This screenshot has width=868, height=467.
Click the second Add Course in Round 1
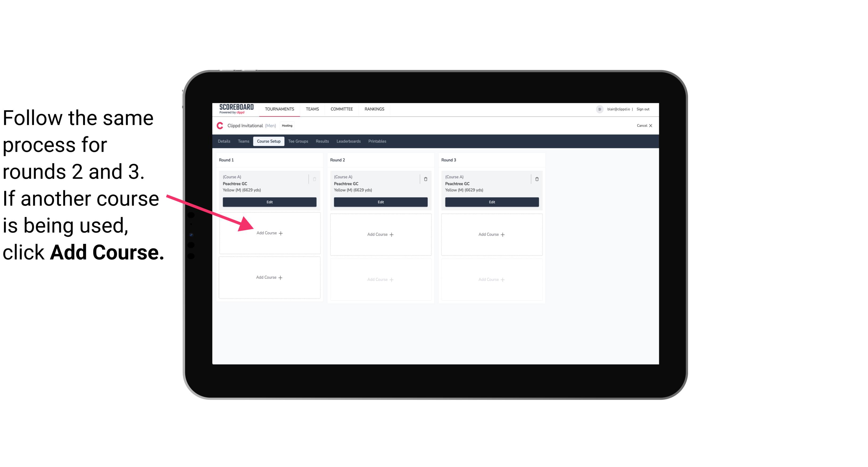click(x=269, y=277)
